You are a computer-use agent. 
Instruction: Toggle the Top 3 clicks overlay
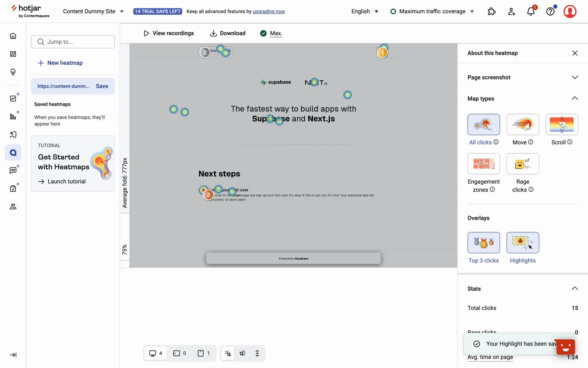[x=484, y=243]
